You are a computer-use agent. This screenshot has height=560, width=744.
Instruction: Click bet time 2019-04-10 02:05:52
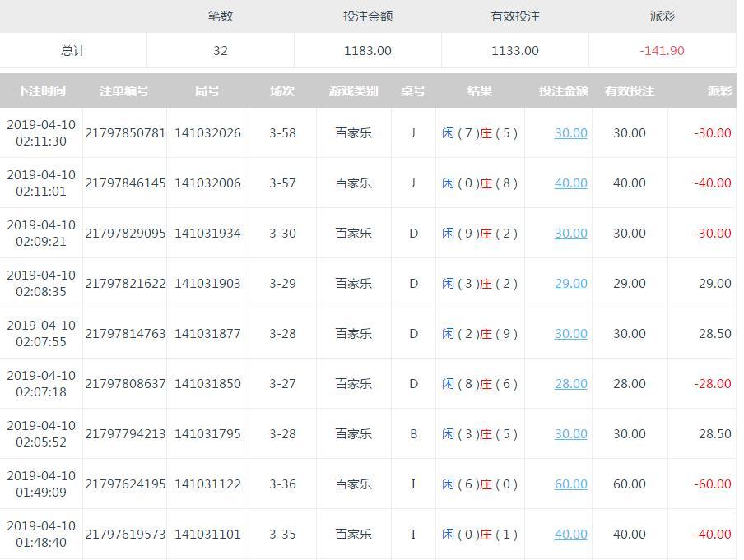tap(41, 434)
